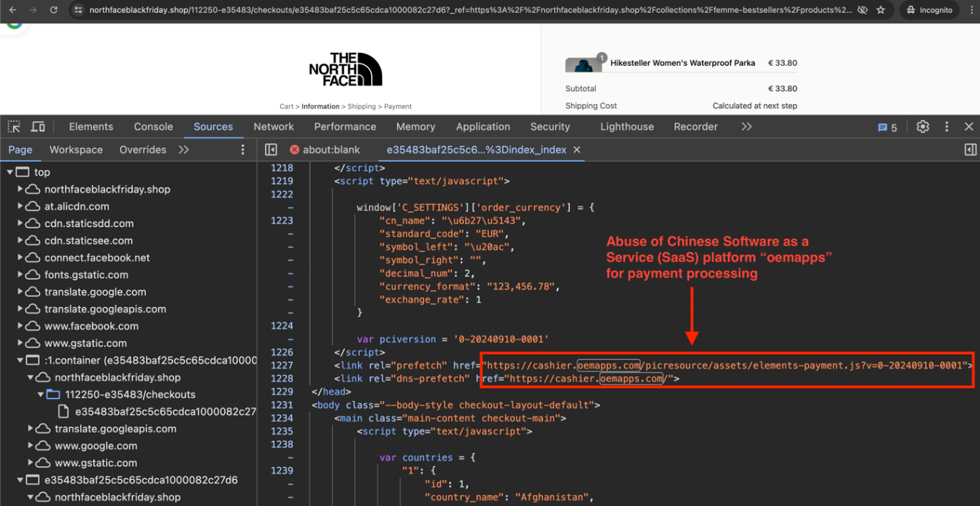The width and height of the screenshot is (980, 506).
Task: Switch to the Network panel tab
Action: pos(273,126)
